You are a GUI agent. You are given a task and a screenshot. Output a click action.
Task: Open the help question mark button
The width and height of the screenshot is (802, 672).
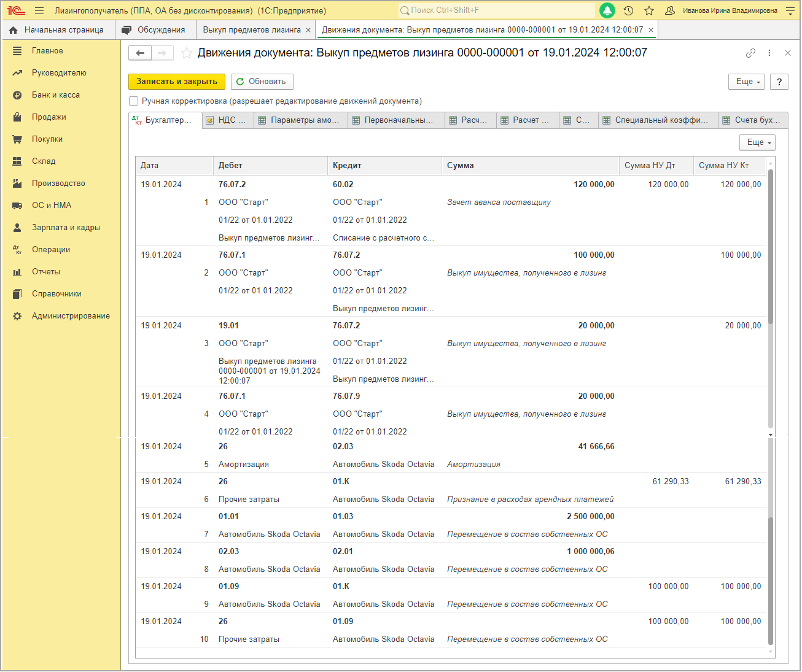(x=779, y=82)
